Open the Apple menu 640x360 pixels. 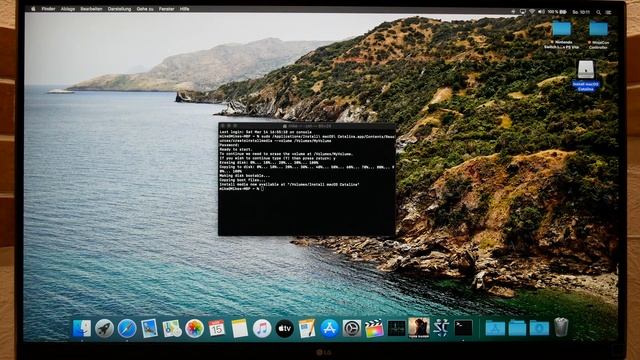[33, 9]
